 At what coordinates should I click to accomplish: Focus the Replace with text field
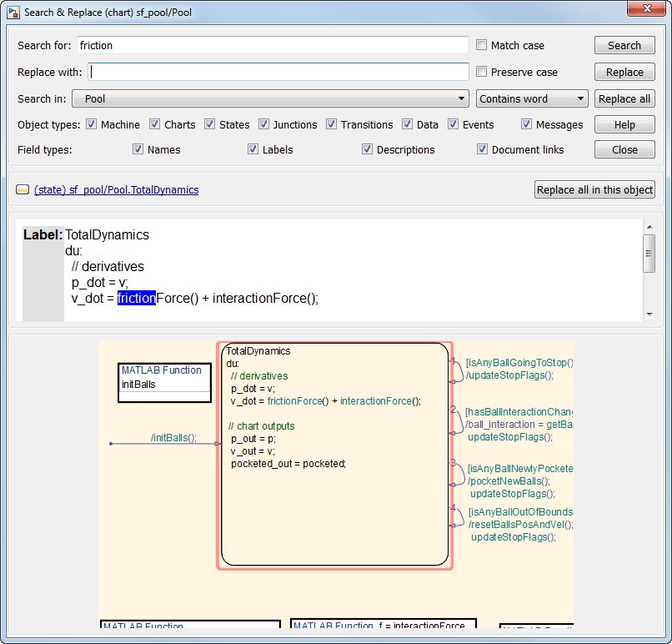coord(278,72)
